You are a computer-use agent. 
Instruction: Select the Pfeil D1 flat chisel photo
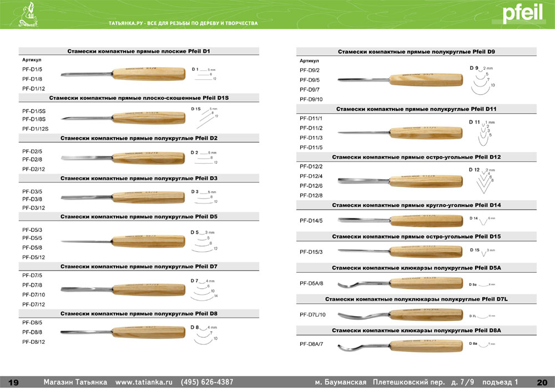click(123, 74)
